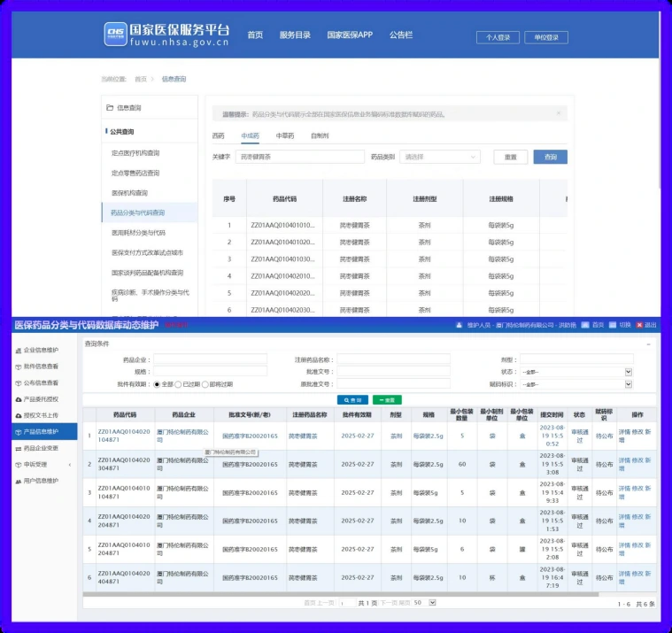This screenshot has height=633, width=672.
Task: Click the 个人登录 button
Action: [x=498, y=37]
